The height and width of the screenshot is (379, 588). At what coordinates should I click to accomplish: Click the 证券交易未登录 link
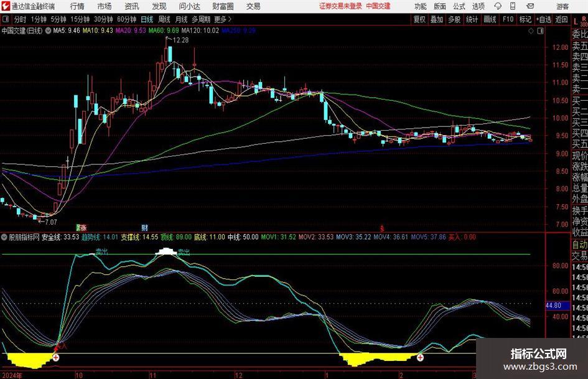(x=340, y=6)
